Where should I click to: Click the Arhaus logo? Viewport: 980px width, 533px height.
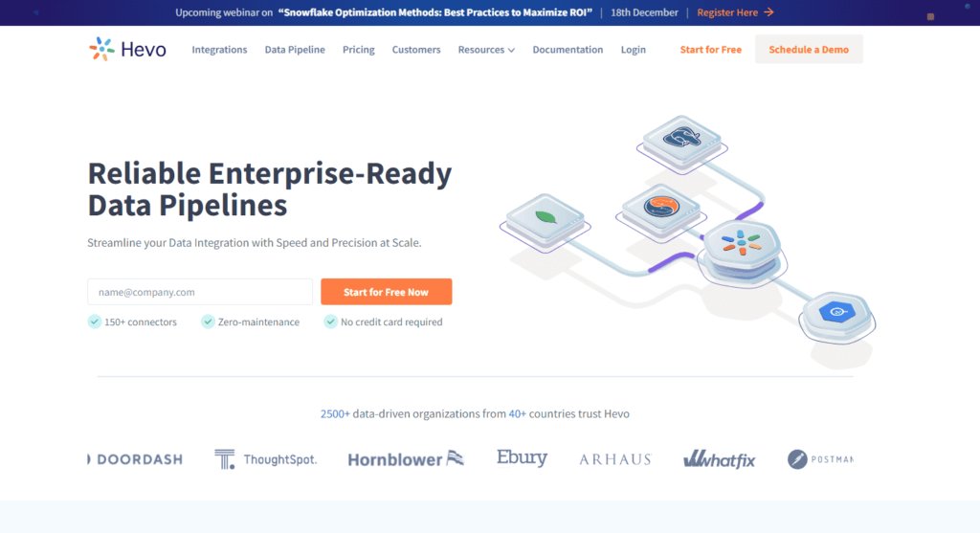pyautogui.click(x=615, y=459)
